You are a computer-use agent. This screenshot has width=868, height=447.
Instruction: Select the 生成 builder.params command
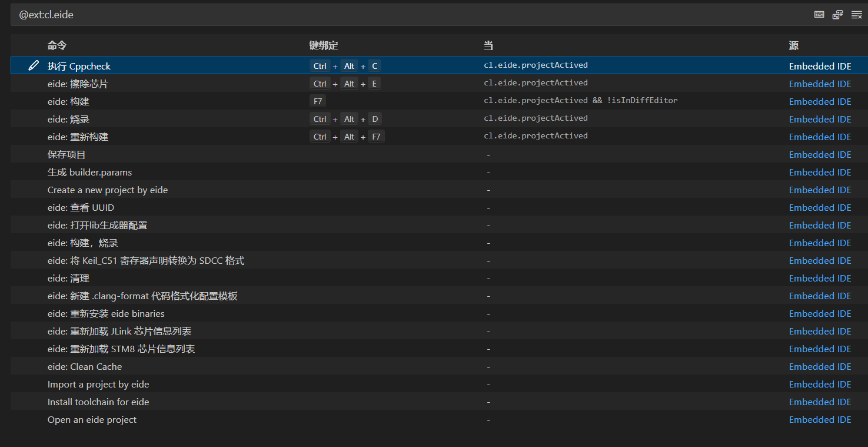coord(89,172)
